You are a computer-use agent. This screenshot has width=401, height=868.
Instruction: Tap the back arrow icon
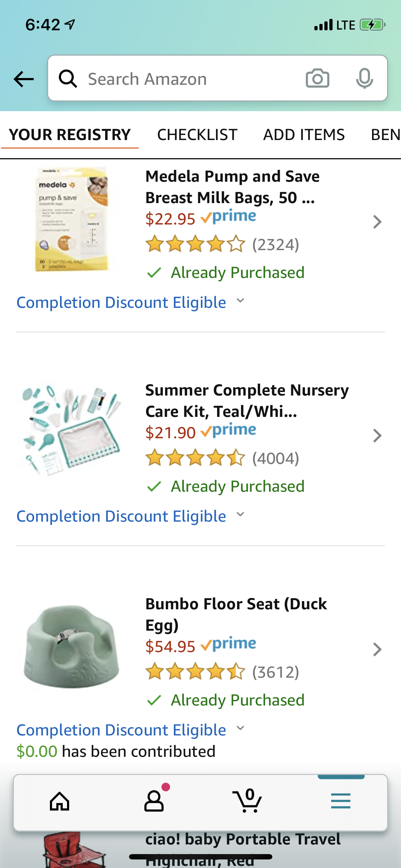24,79
